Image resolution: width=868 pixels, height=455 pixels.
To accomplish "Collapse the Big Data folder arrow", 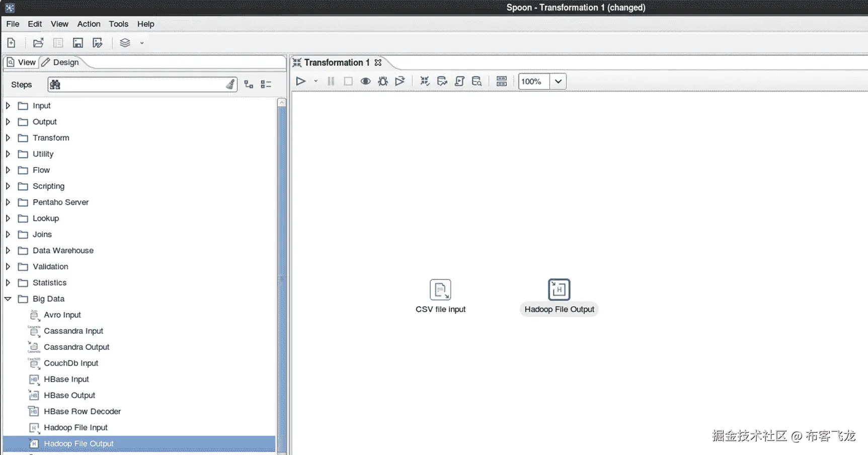I will 8,299.
